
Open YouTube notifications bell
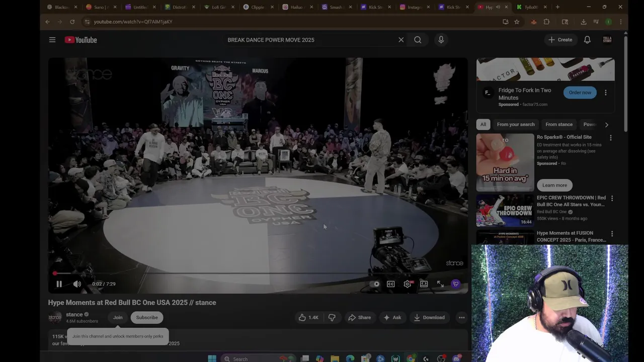pyautogui.click(x=587, y=40)
